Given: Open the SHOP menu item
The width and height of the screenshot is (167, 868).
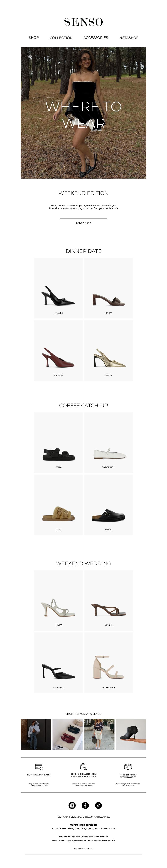Looking at the screenshot, I should [34, 38].
